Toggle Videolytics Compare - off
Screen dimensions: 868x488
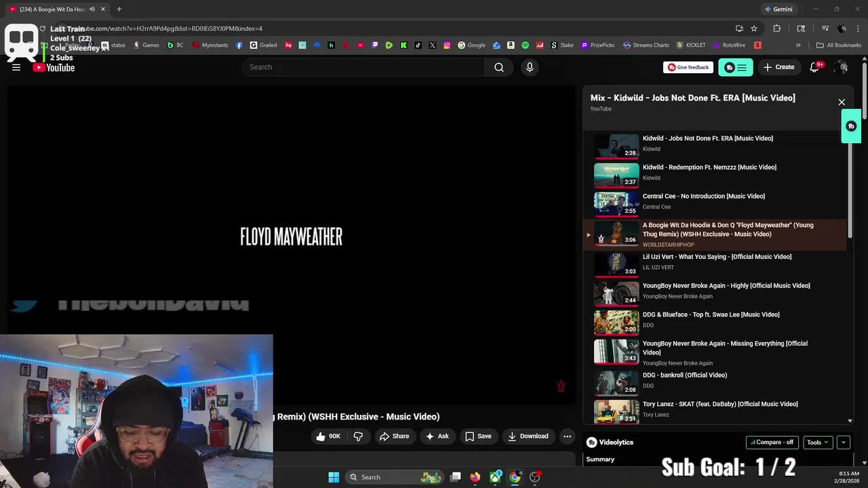pos(772,443)
